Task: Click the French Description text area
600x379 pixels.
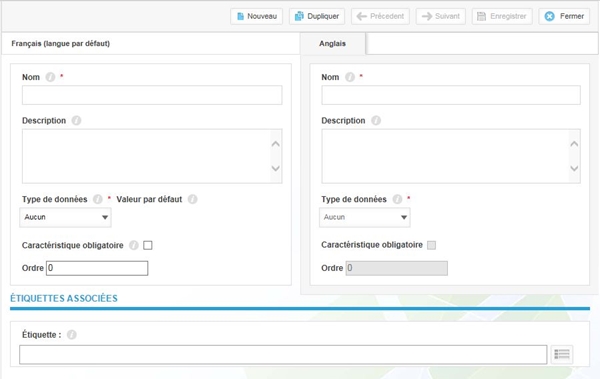Action: [152, 156]
